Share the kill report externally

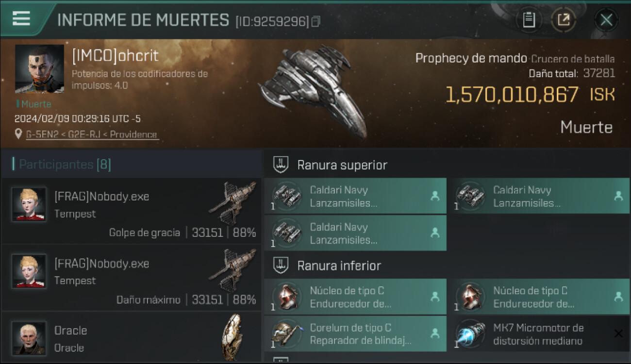564,20
